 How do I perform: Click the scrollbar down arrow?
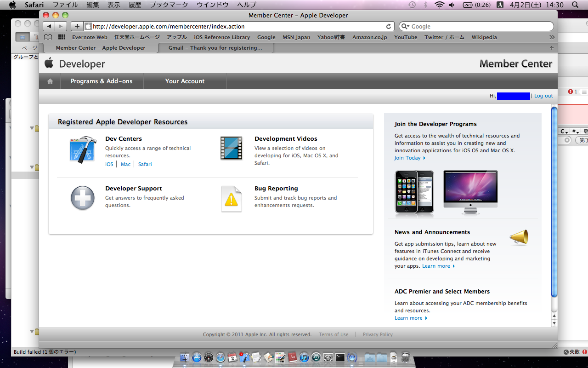554,323
